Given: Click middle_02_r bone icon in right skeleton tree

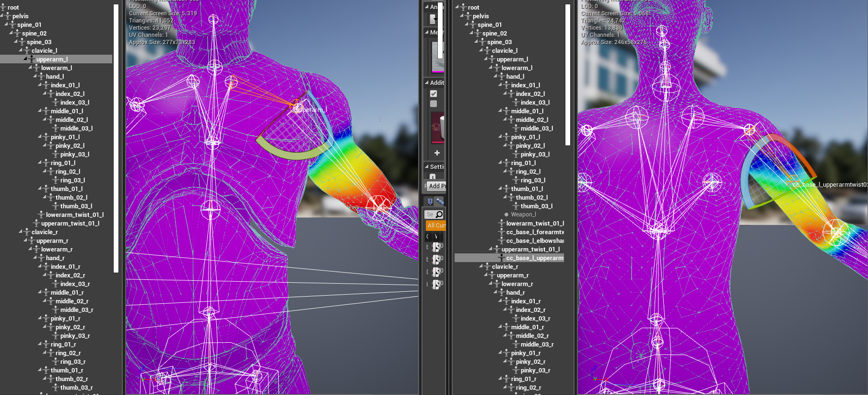Looking at the screenshot, I should pos(512,335).
